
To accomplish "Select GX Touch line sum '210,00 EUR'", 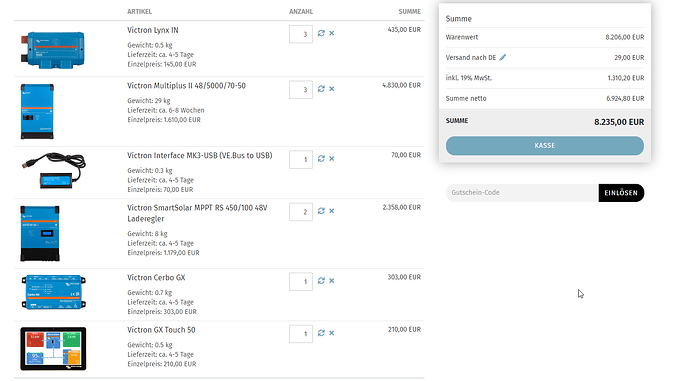I will coord(404,330).
